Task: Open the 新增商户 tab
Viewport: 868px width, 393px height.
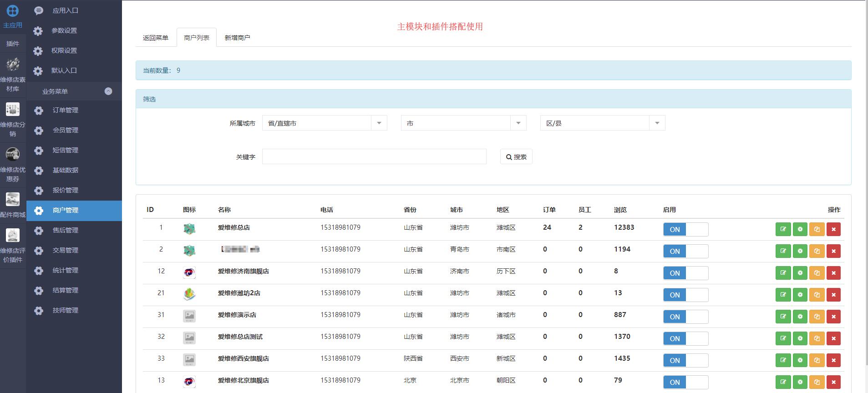Action: click(x=237, y=38)
